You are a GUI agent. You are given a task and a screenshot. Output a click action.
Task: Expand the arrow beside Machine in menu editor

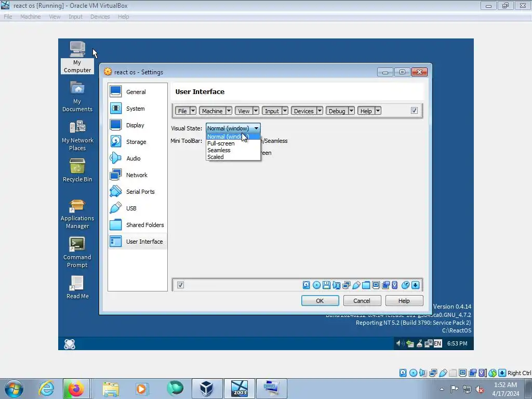[229, 111]
